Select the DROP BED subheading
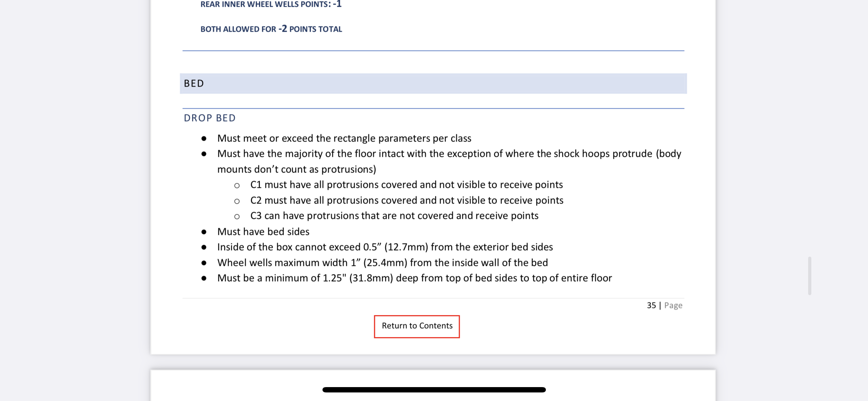The height and width of the screenshot is (401, 868). pyautogui.click(x=210, y=118)
